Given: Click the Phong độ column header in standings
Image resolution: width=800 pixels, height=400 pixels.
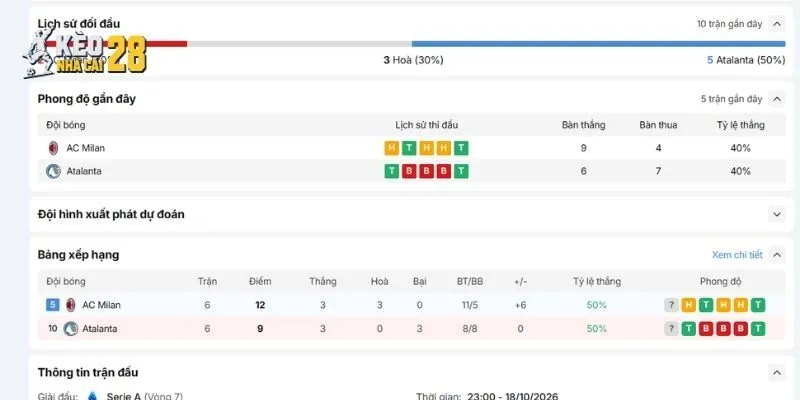Looking at the screenshot, I should pos(720,282).
